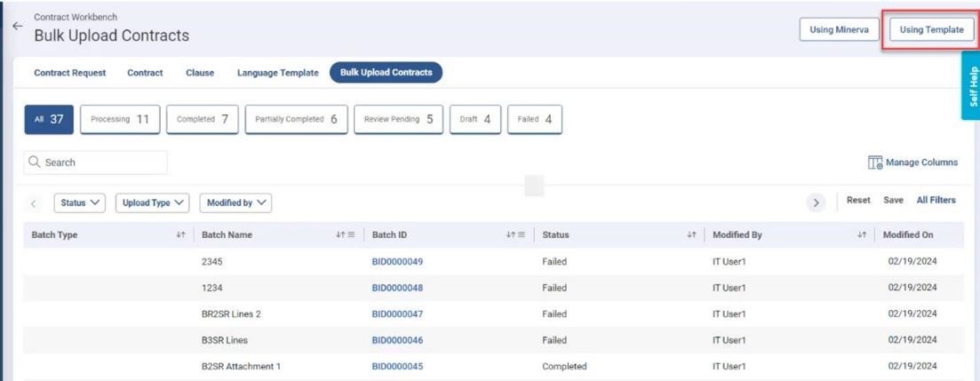980x381 pixels.
Task: Click into the Search field
Action: tap(96, 163)
